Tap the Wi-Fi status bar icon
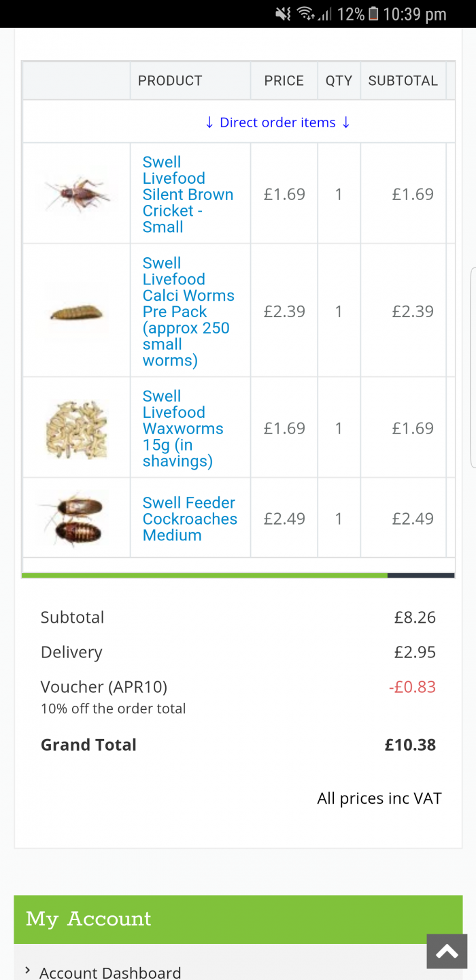 pos(305,14)
